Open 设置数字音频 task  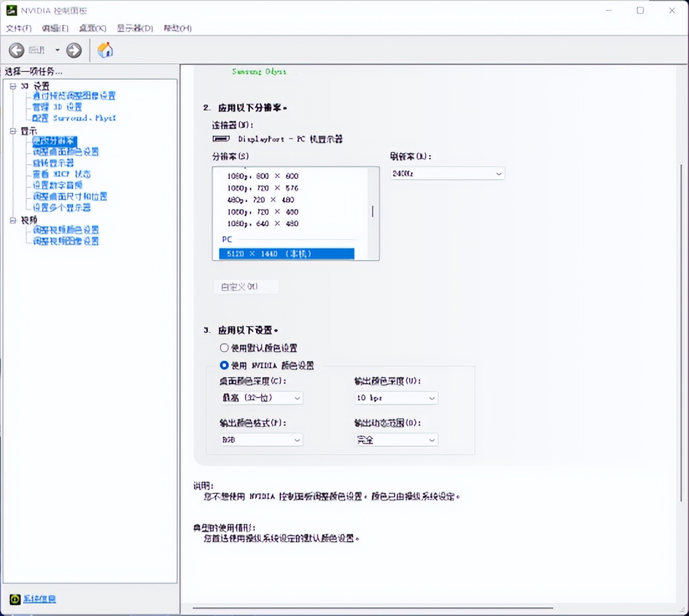[58, 185]
